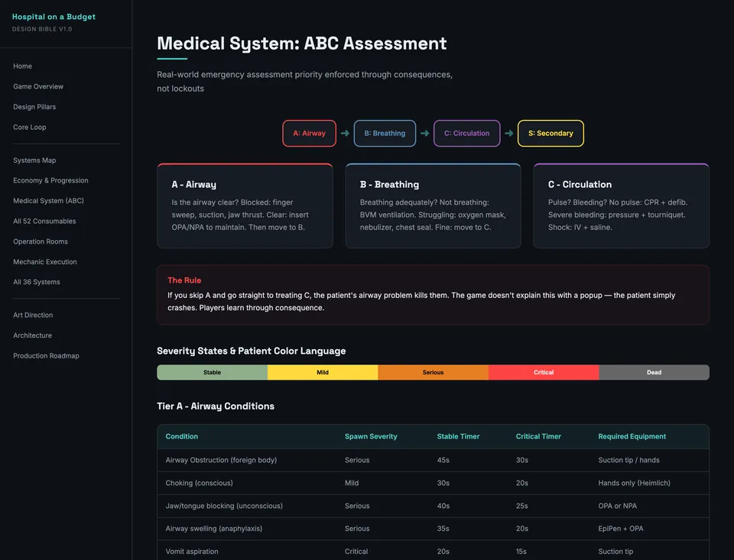Click DESIGN BIBLE V1.0 subtitle
The image size is (734, 560).
(42, 29)
